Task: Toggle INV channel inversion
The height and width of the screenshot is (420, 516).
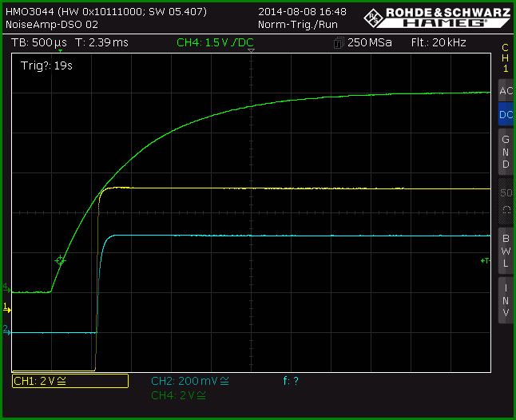Action: pos(506,300)
